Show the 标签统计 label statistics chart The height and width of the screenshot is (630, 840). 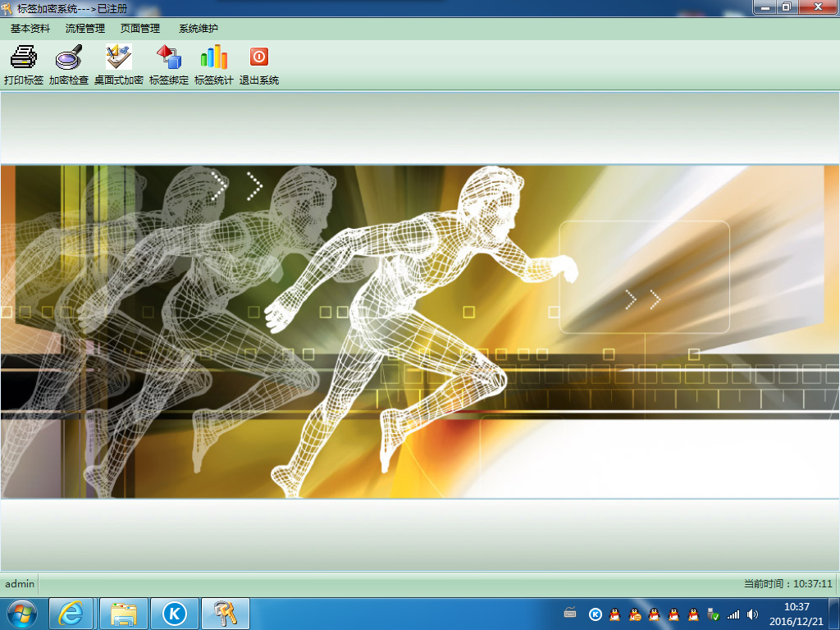214,65
